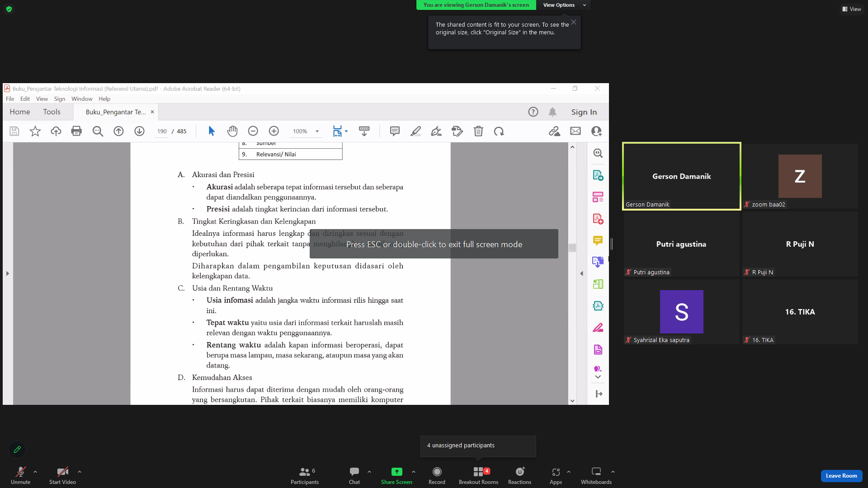Click the cloud upload icon in Acrobat
The width and height of the screenshot is (868, 488).
pyautogui.click(x=56, y=131)
